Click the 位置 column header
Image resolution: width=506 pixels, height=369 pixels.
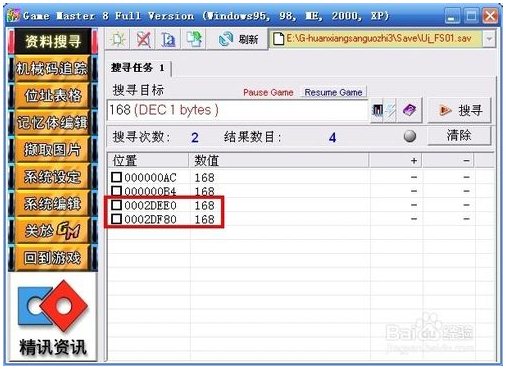[148, 161]
